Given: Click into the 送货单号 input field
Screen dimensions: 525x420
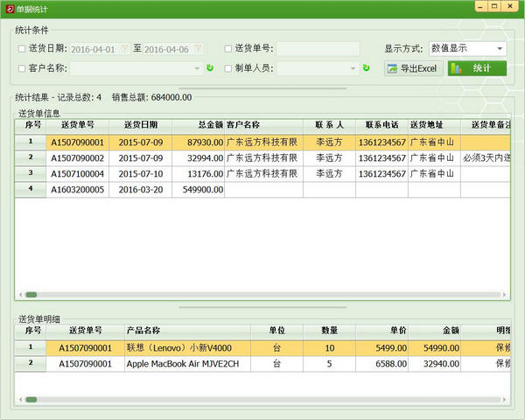Looking at the screenshot, I should [x=318, y=49].
